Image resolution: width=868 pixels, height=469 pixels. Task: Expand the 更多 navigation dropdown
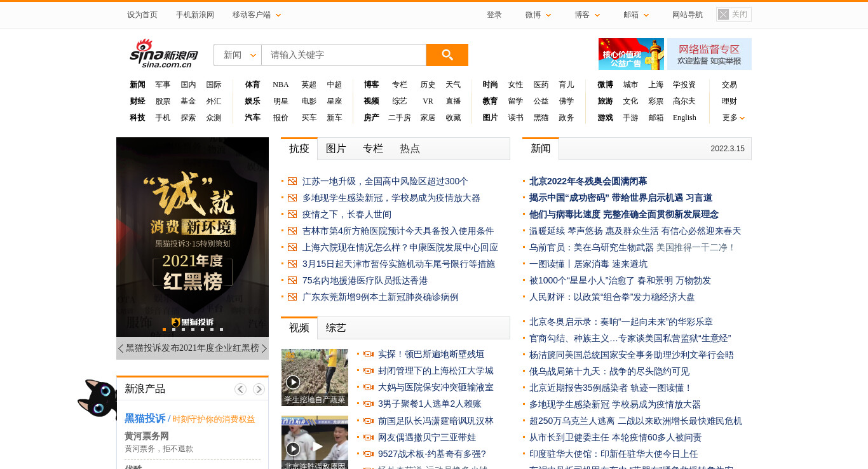click(x=733, y=118)
